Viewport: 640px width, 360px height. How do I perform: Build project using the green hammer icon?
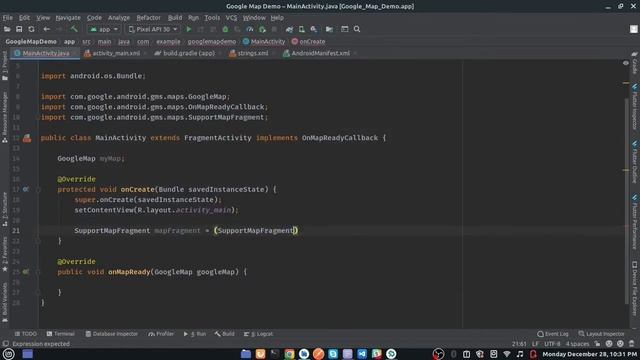pos(74,29)
